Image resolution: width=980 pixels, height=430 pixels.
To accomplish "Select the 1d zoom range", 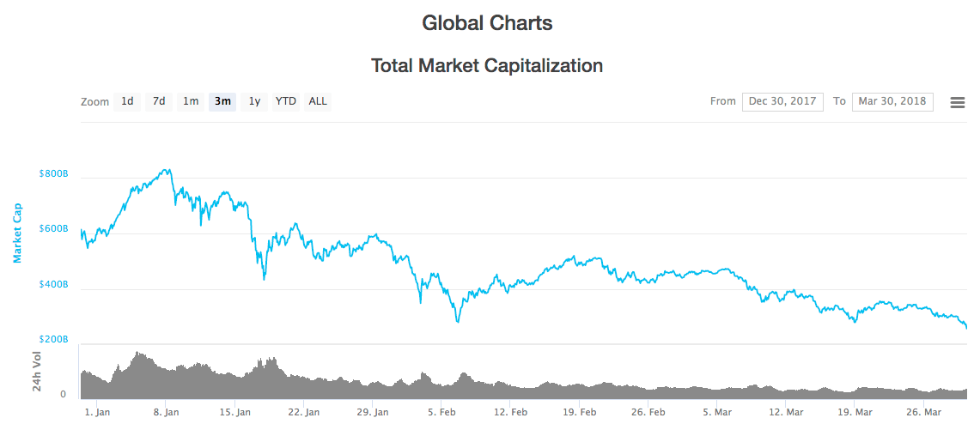I will pos(127,101).
